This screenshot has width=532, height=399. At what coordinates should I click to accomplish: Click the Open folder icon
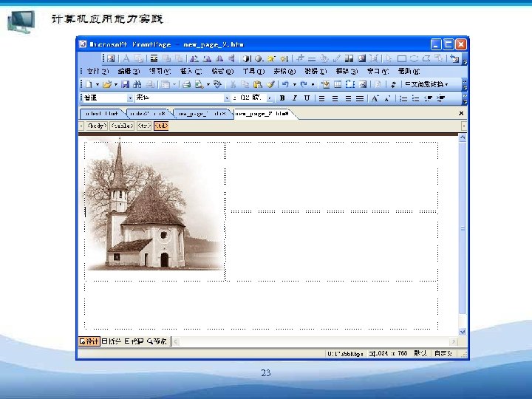click(x=107, y=84)
